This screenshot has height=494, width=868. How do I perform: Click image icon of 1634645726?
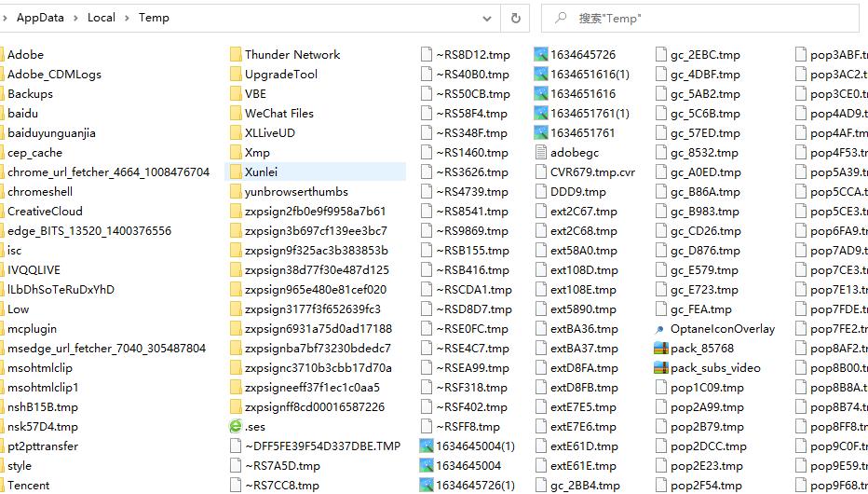540,54
